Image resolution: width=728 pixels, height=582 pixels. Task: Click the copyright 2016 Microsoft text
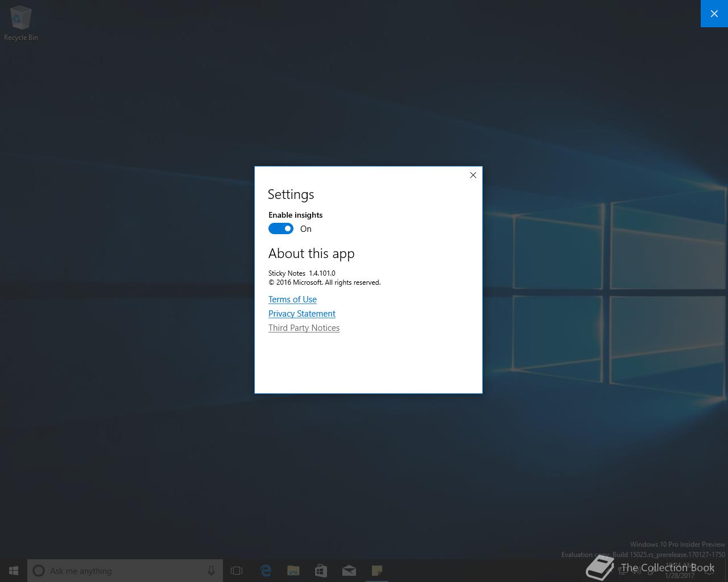click(324, 282)
